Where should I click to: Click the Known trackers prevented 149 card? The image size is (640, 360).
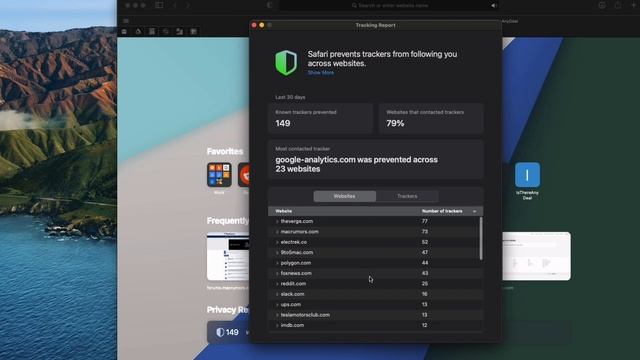coord(320,118)
